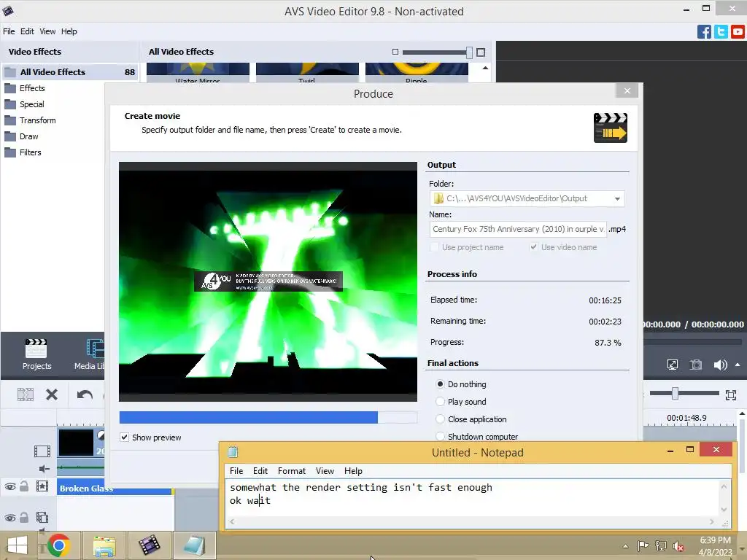Click the Broken Glass effect clip
The width and height of the screenshot is (747, 560).
click(x=115, y=488)
